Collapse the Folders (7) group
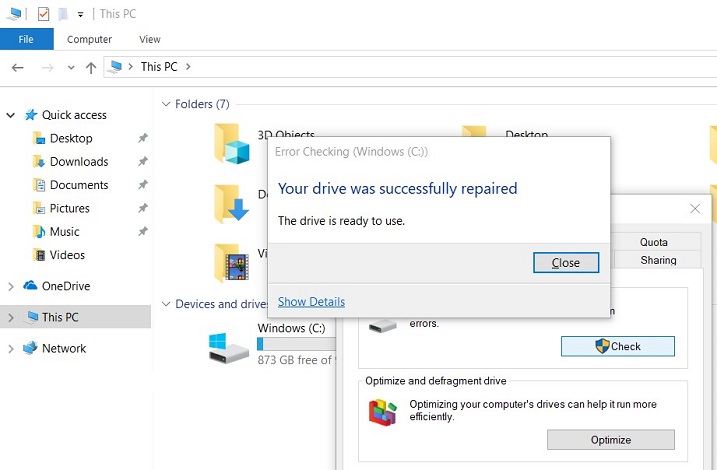The image size is (717, 470). (x=166, y=104)
